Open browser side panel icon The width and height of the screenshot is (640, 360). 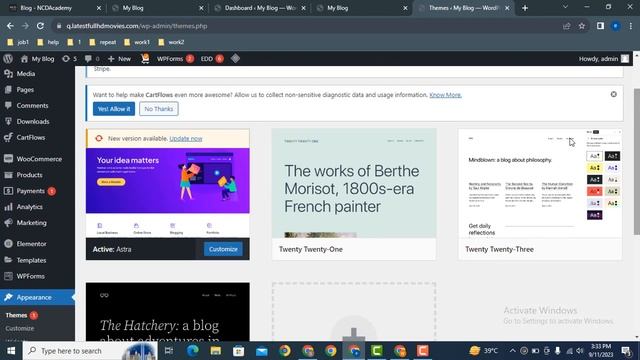tap(600, 26)
